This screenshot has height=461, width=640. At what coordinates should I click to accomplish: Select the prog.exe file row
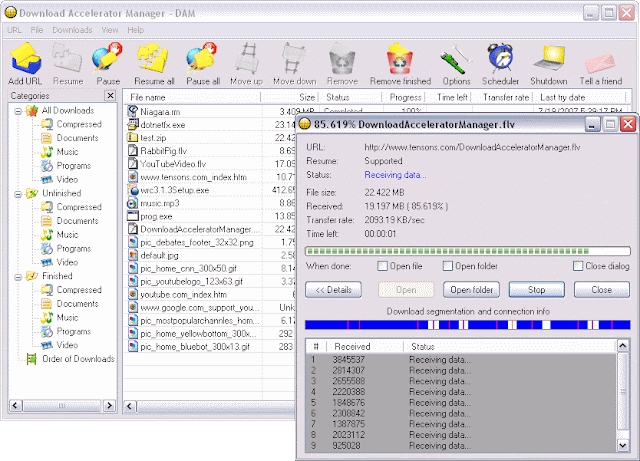tap(209, 216)
